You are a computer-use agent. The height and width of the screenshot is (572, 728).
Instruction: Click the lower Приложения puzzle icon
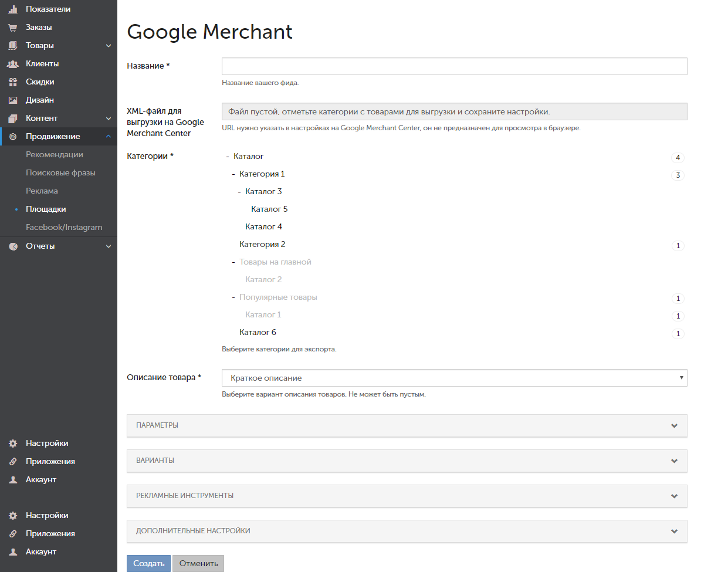(13, 534)
